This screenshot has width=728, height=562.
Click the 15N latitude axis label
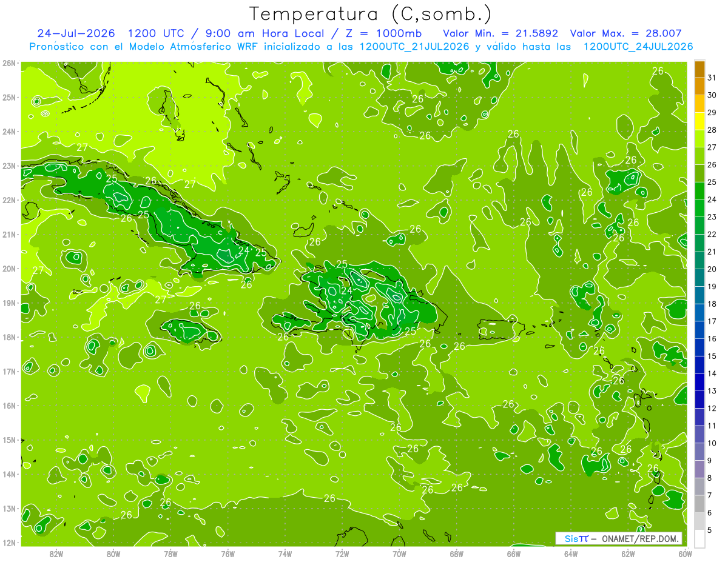pyautogui.click(x=9, y=440)
